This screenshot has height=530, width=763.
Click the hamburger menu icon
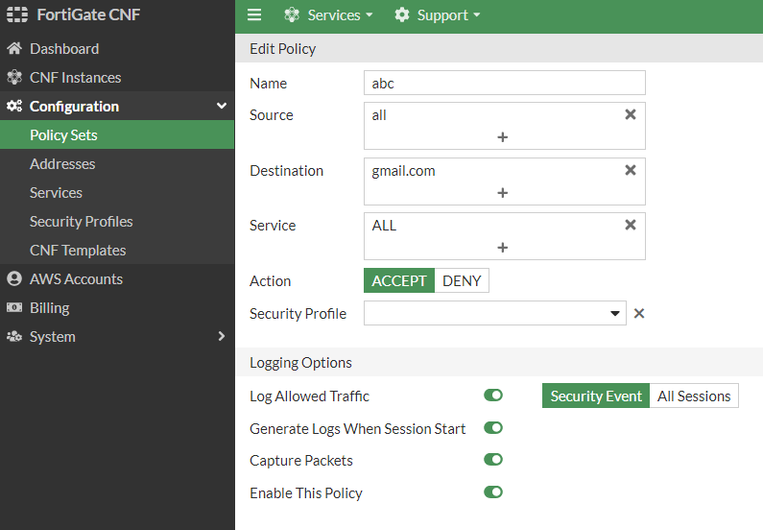pyautogui.click(x=254, y=15)
